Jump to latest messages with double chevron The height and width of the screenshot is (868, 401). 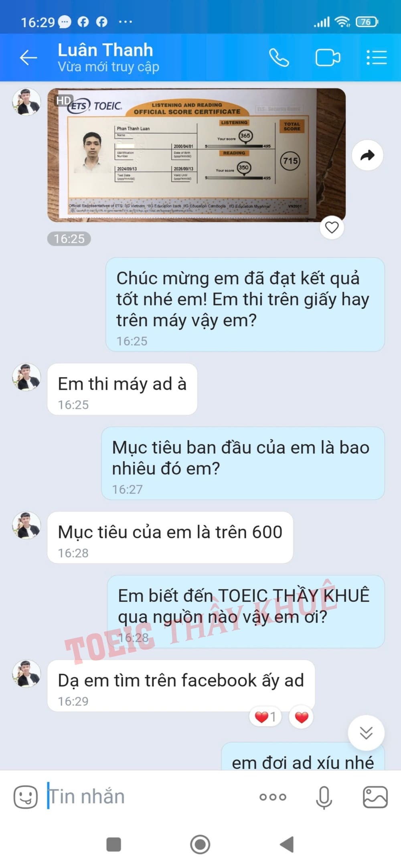(x=366, y=733)
